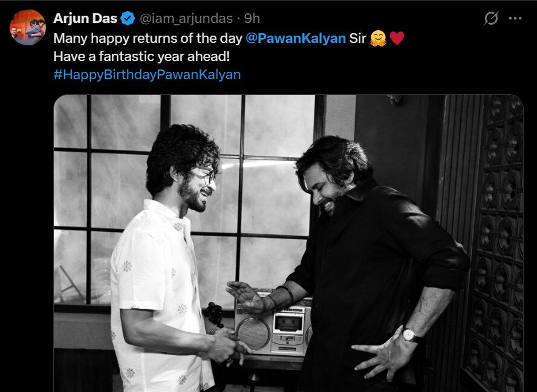Open the three-dot more options menu
The image size is (537, 392).
tap(515, 19)
